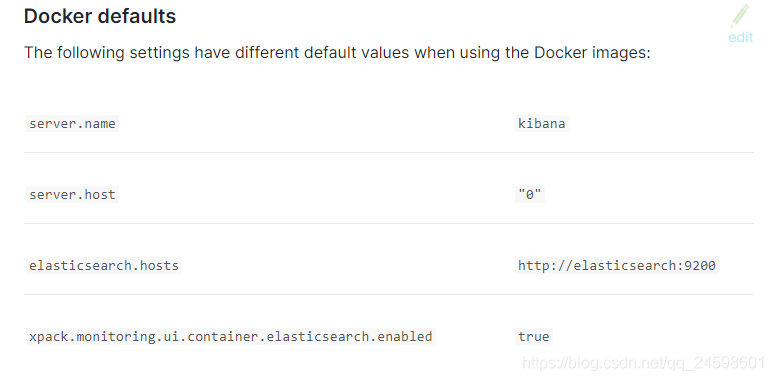Click "Docker images" in the intro sentence
The width and height of the screenshot is (773, 381).
coord(593,52)
